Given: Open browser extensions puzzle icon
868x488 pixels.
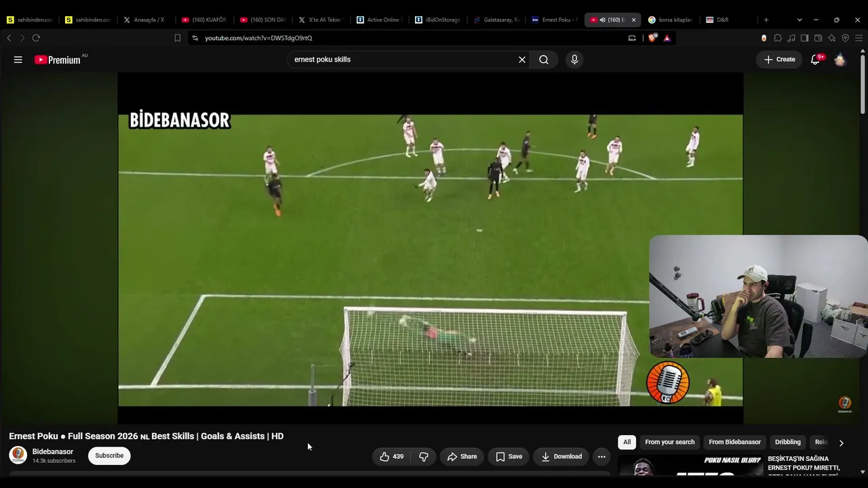Looking at the screenshot, I should [778, 38].
